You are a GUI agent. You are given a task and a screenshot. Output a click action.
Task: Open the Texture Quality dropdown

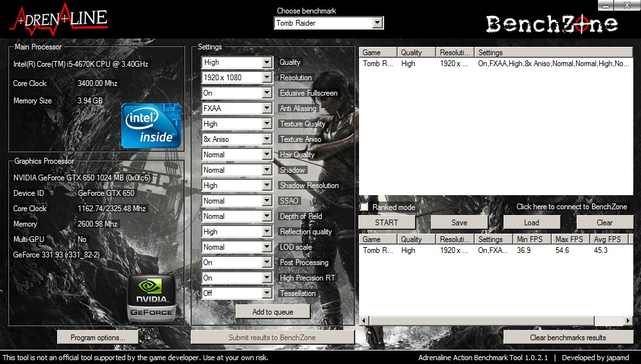[x=237, y=124]
